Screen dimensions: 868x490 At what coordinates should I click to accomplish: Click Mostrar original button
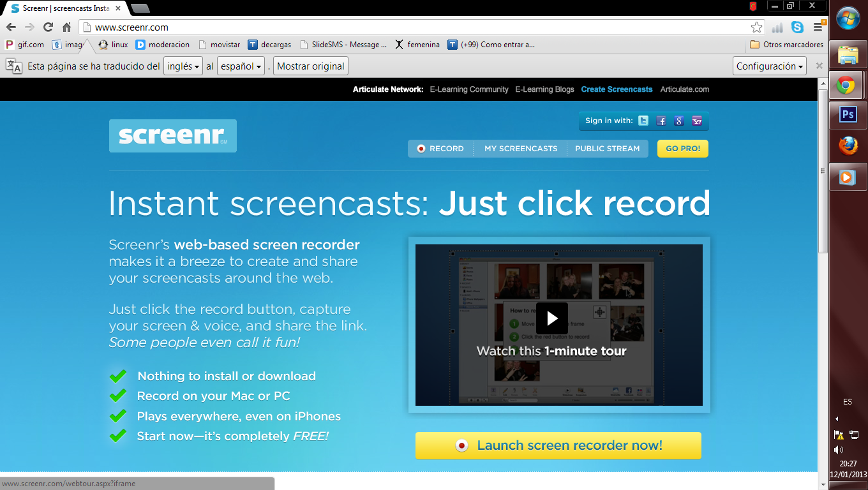311,66
